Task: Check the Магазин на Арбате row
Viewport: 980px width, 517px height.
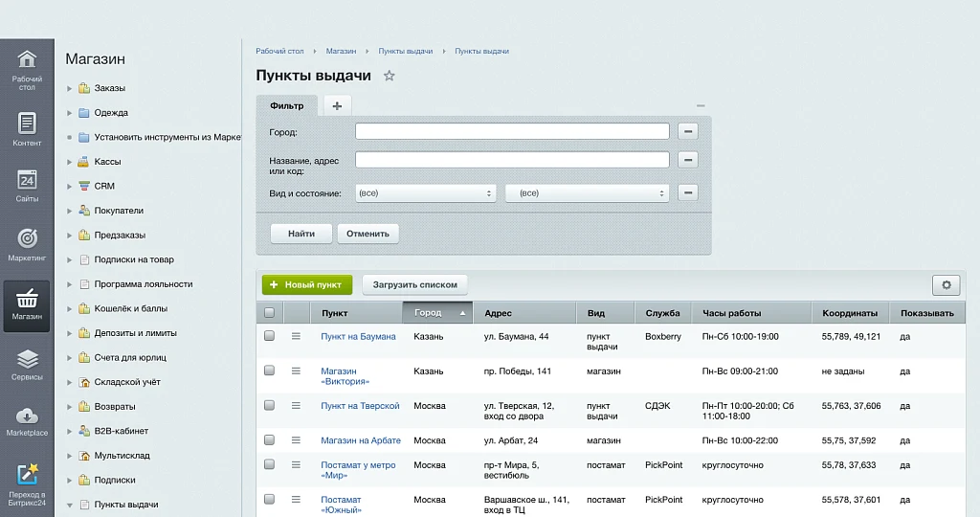Action: tap(269, 439)
